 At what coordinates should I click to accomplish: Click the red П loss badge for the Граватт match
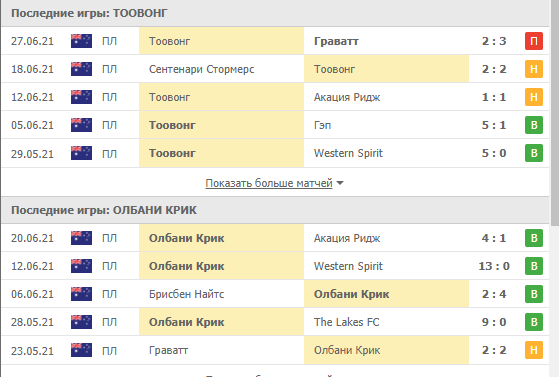(534, 41)
